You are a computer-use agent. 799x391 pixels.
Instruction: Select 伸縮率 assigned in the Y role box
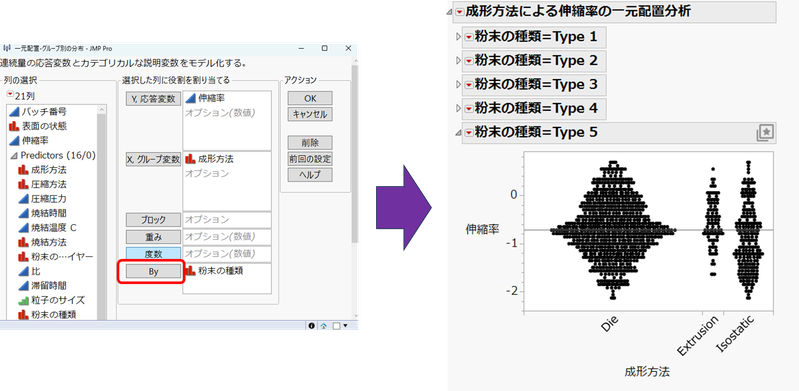(204, 98)
